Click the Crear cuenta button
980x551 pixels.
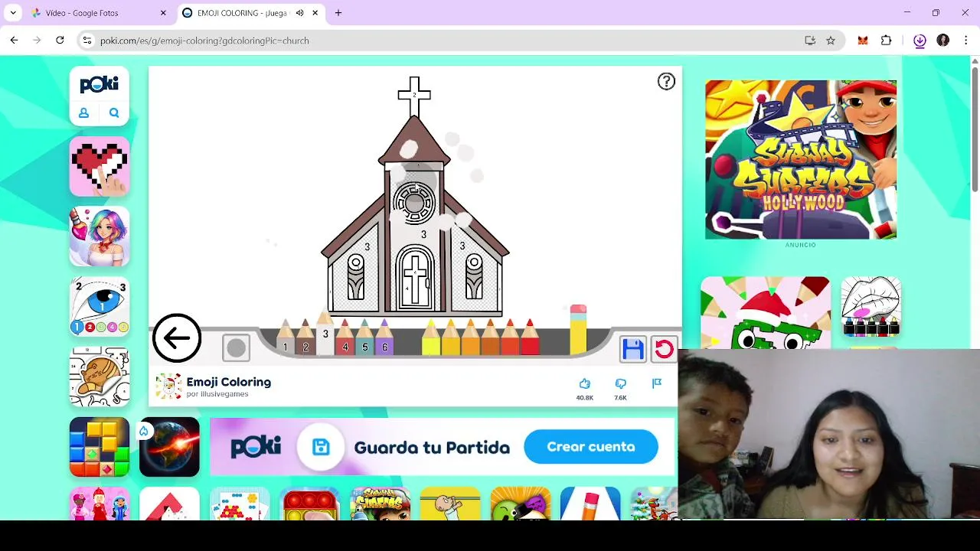pyautogui.click(x=591, y=447)
